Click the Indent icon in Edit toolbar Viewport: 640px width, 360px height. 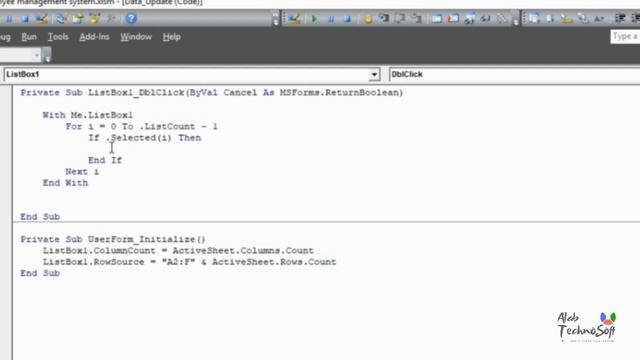pos(620,18)
